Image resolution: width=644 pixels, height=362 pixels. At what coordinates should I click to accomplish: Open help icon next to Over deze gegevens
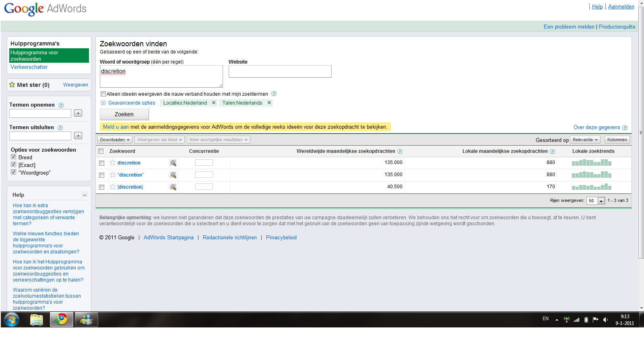pos(625,128)
